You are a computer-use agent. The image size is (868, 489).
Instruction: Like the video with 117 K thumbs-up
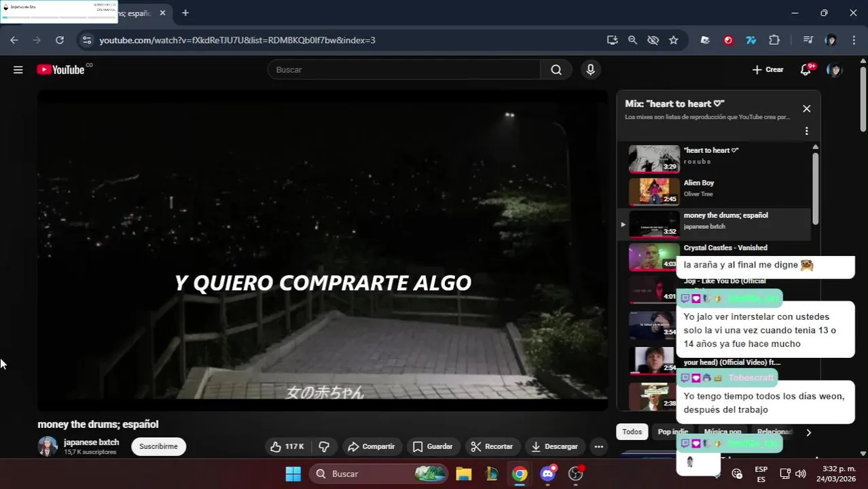(x=287, y=446)
